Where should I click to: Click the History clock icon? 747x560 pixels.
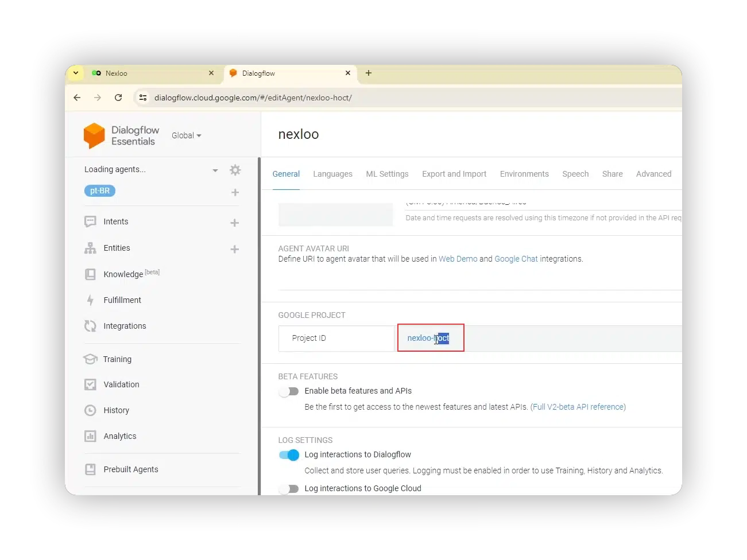(90, 410)
